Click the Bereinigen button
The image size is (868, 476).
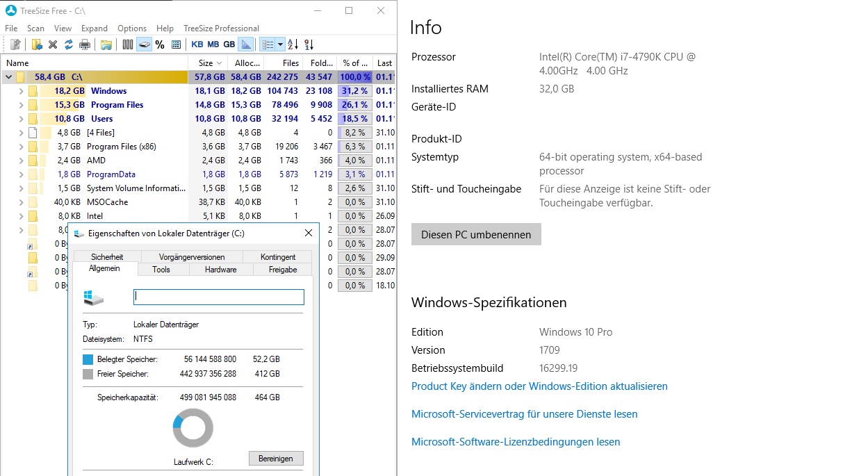276,459
